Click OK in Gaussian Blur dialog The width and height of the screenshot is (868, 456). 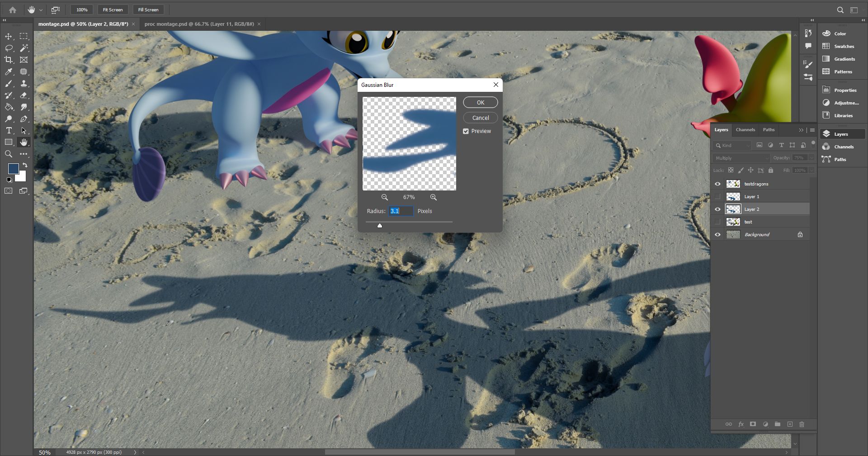(x=481, y=102)
